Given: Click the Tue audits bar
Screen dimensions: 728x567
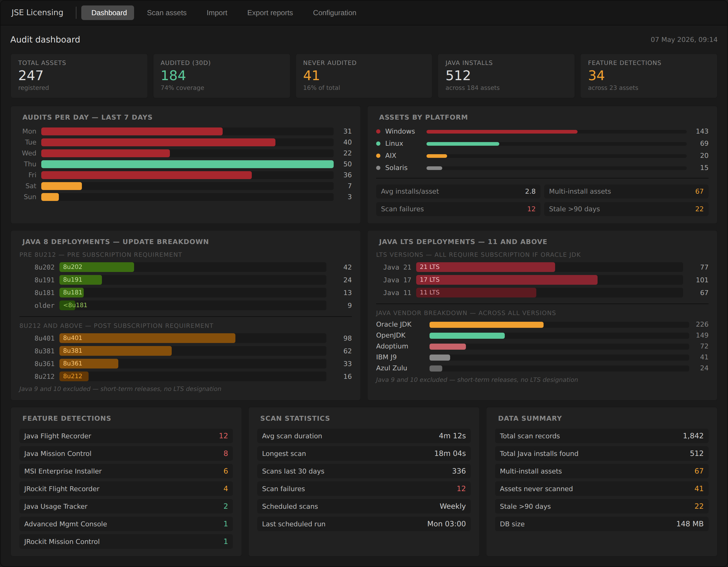Looking at the screenshot, I should click(158, 142).
